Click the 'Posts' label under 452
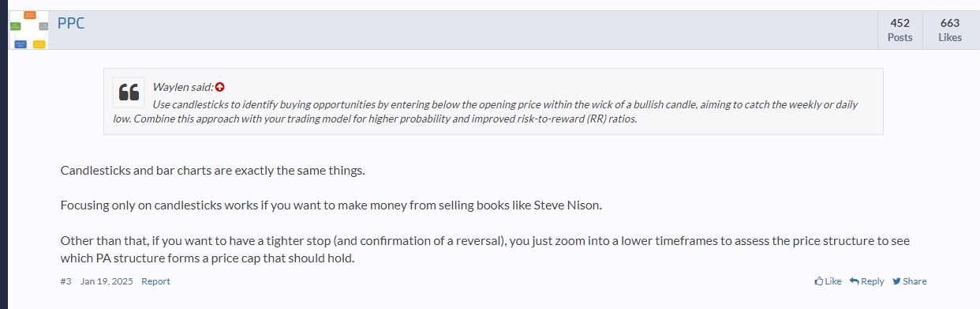This screenshot has width=980, height=309. coord(900,37)
